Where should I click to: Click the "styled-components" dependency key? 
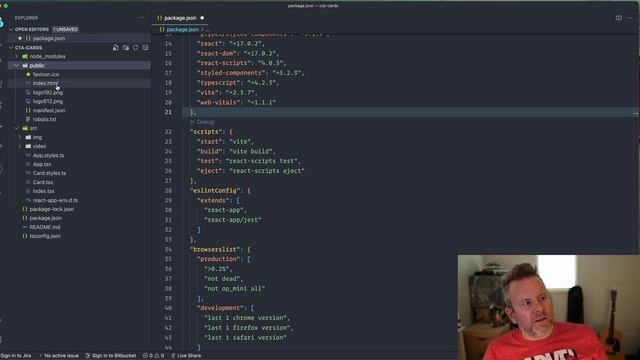[231, 73]
